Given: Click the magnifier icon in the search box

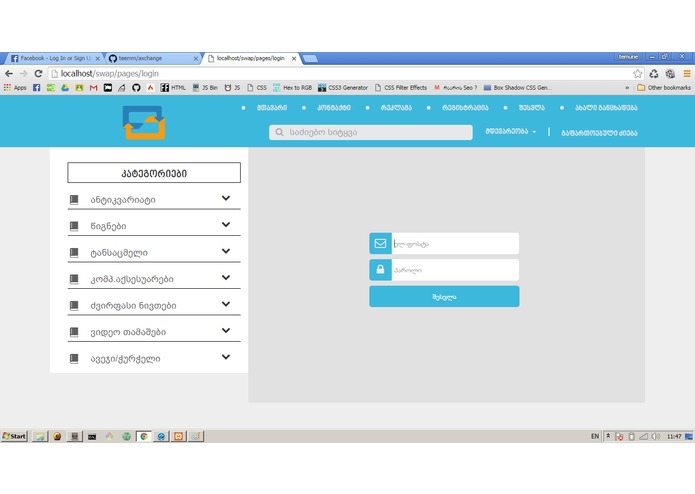Looking at the screenshot, I should 279,132.
